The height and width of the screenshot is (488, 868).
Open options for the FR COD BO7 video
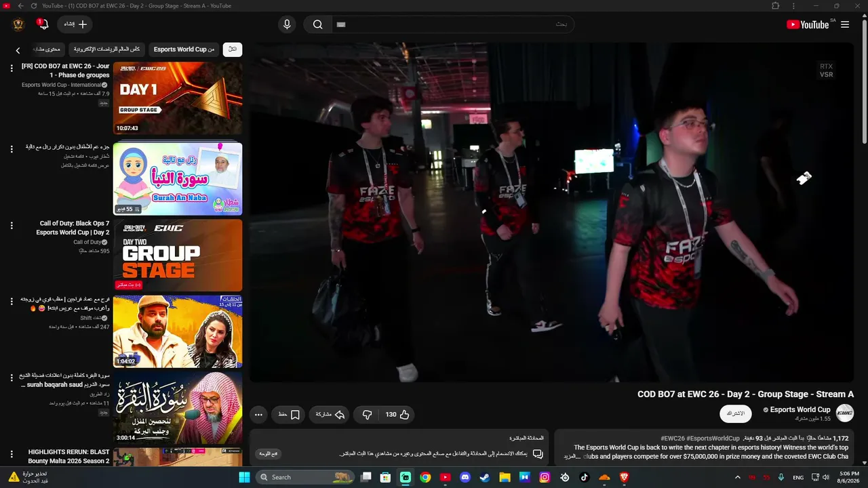[x=11, y=68]
